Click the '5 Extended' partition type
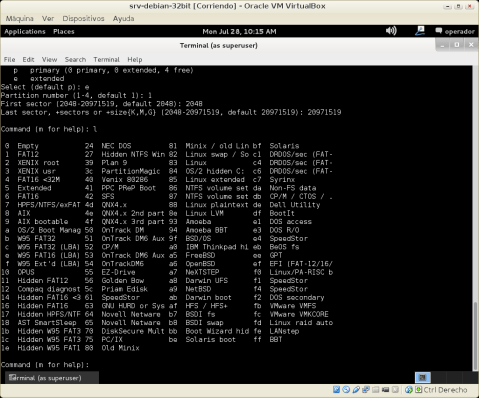Image resolution: width=479 pixels, height=398 pixels. (28, 188)
